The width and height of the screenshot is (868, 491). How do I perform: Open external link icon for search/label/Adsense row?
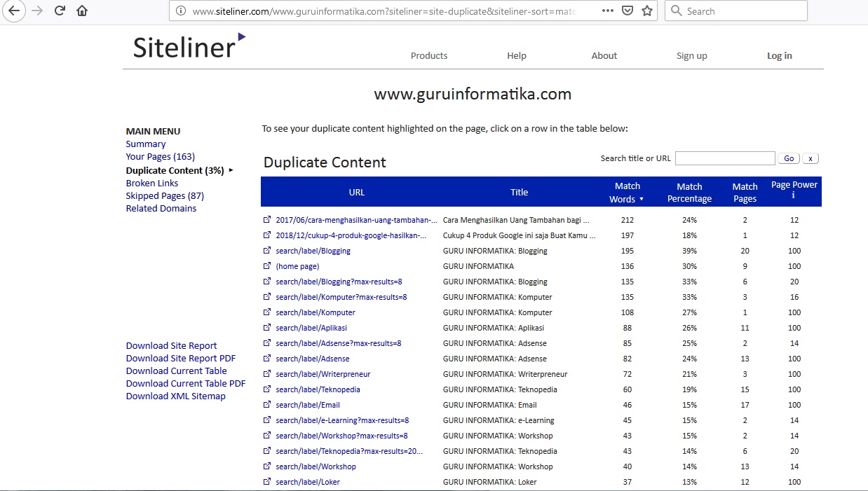[266, 358]
